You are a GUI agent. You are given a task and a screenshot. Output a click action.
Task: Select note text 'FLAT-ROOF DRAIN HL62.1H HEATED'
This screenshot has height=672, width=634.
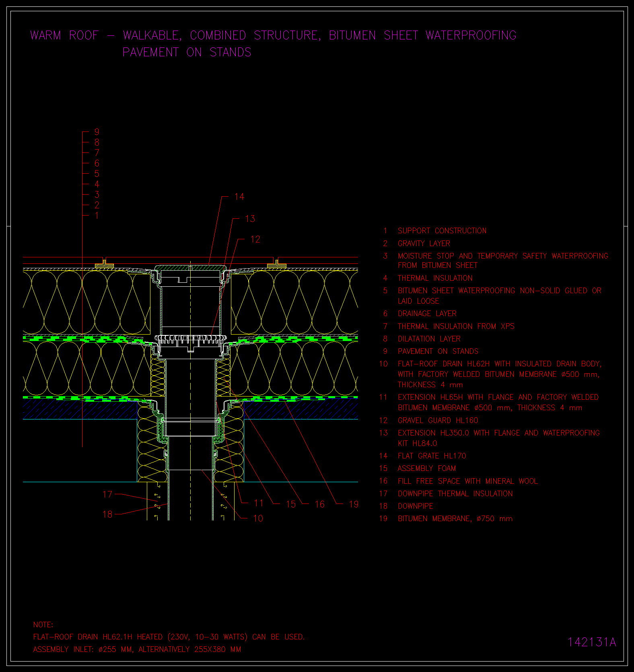pos(98,637)
